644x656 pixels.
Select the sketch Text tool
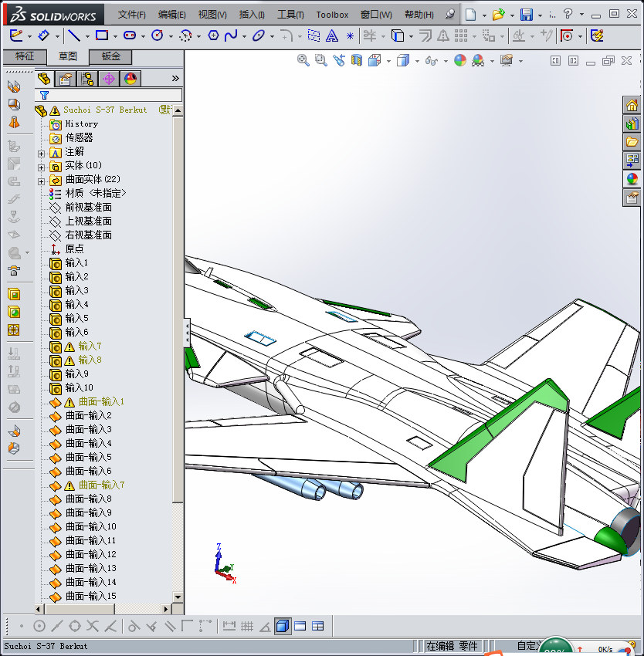pyautogui.click(x=332, y=36)
